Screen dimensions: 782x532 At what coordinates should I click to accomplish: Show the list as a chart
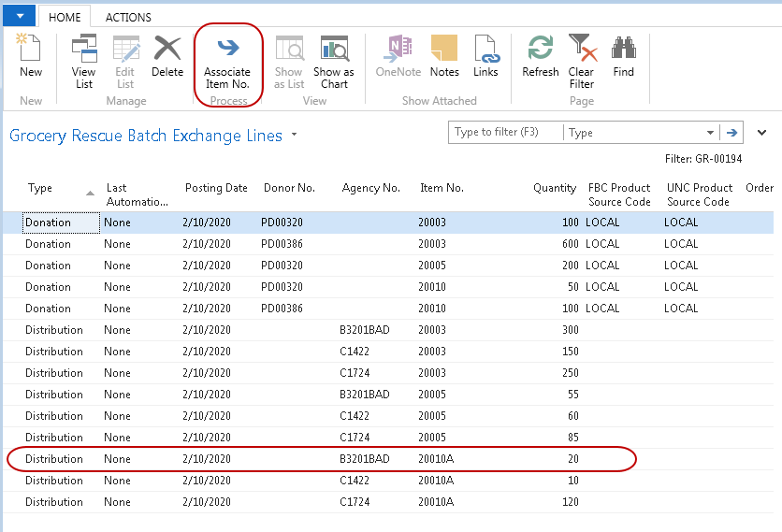coord(334,61)
